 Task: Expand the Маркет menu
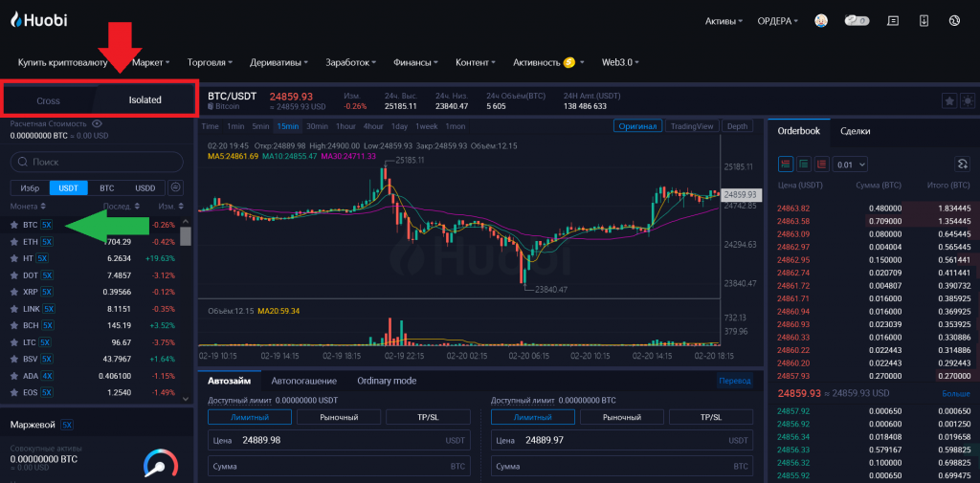[x=152, y=62]
